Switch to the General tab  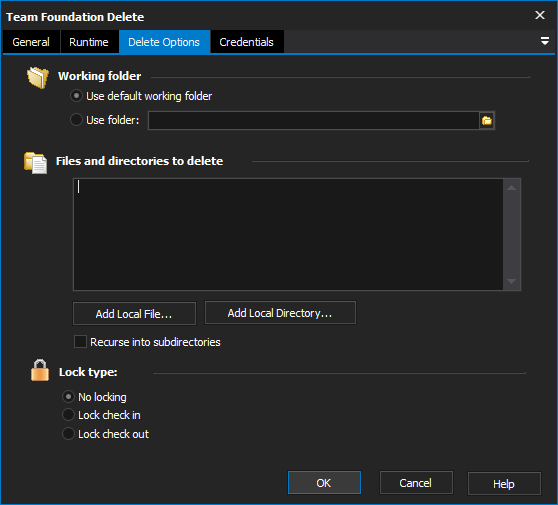point(31,42)
